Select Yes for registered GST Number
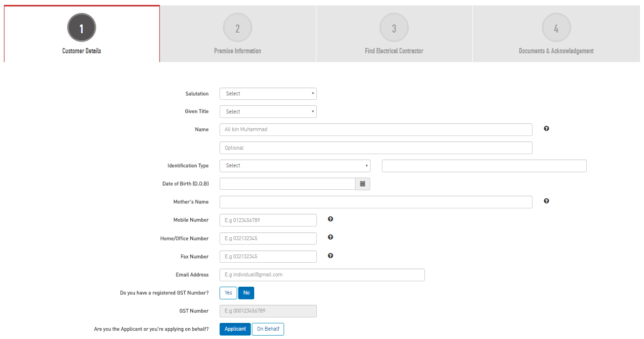Image resolution: width=644 pixels, height=339 pixels. 228,293
